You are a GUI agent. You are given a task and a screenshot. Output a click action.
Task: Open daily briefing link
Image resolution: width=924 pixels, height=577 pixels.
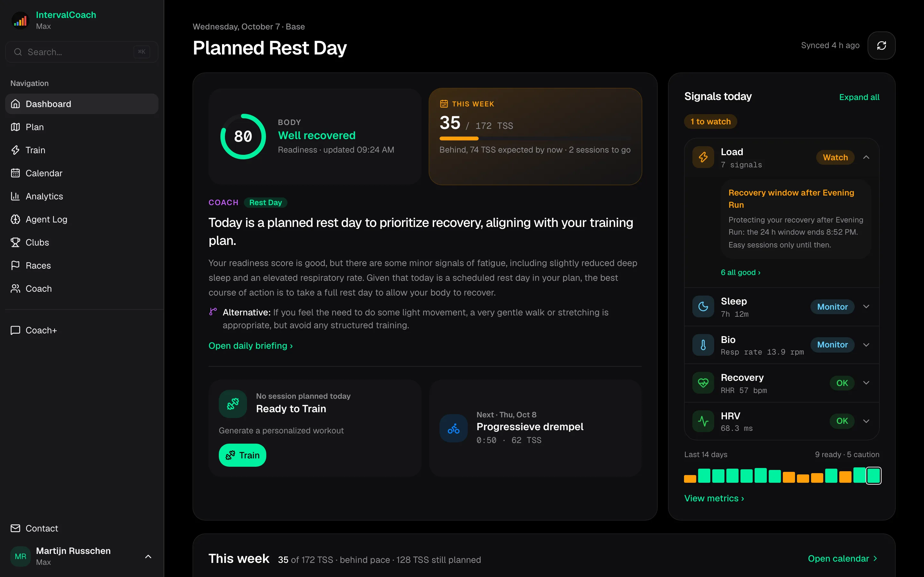pos(251,346)
